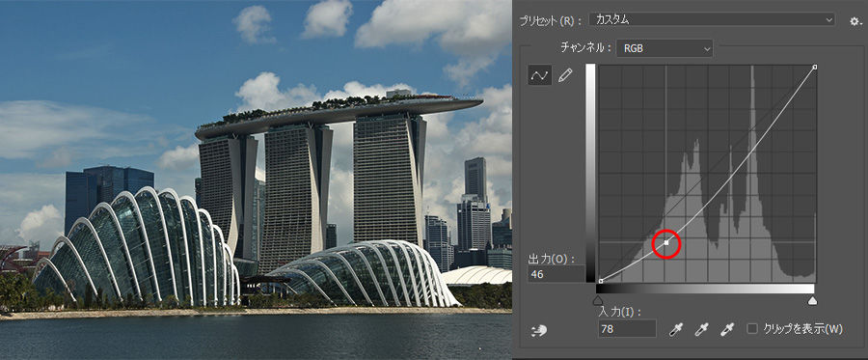868x360 pixels.
Task: Select the white point input slider triangle
Action: (x=813, y=300)
